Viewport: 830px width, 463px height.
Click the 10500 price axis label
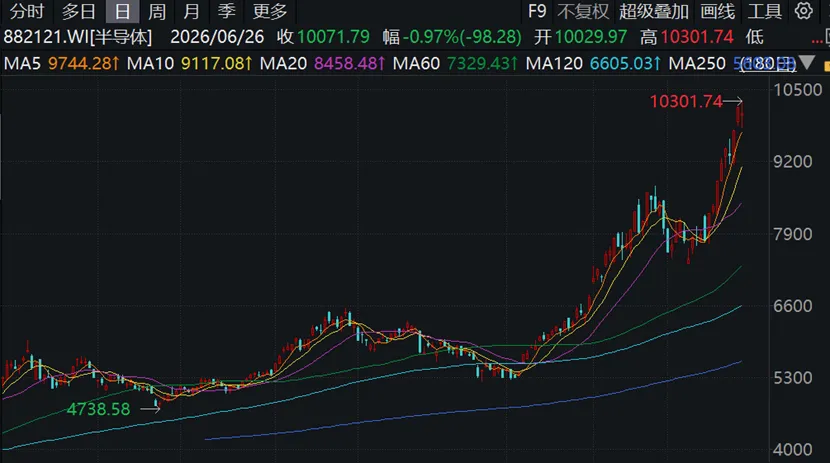(798, 90)
